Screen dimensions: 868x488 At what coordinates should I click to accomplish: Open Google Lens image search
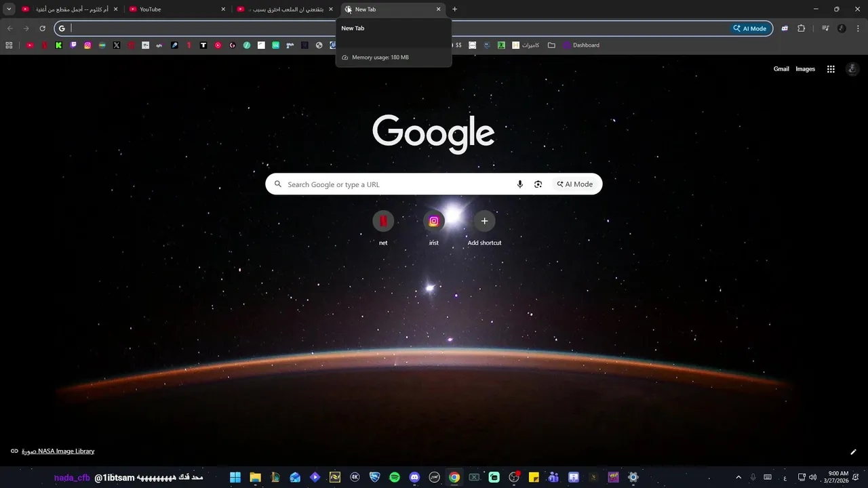[x=538, y=184]
